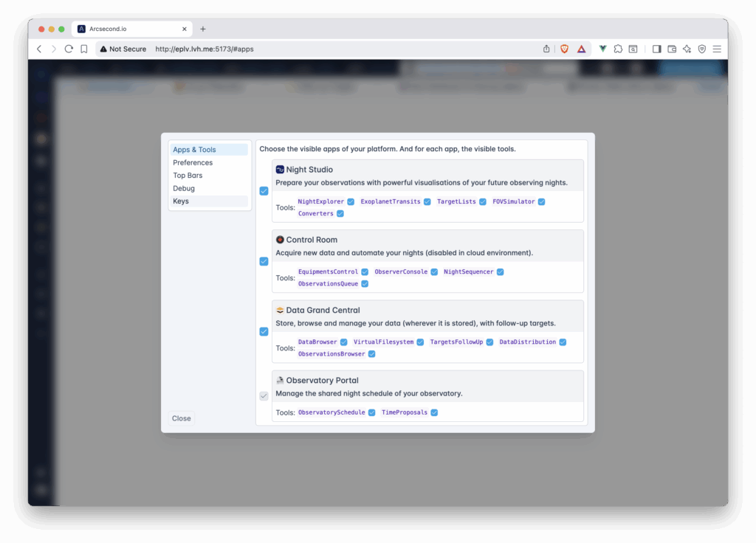Open the Top Bars settings section
The image size is (756, 543).
coord(188,176)
